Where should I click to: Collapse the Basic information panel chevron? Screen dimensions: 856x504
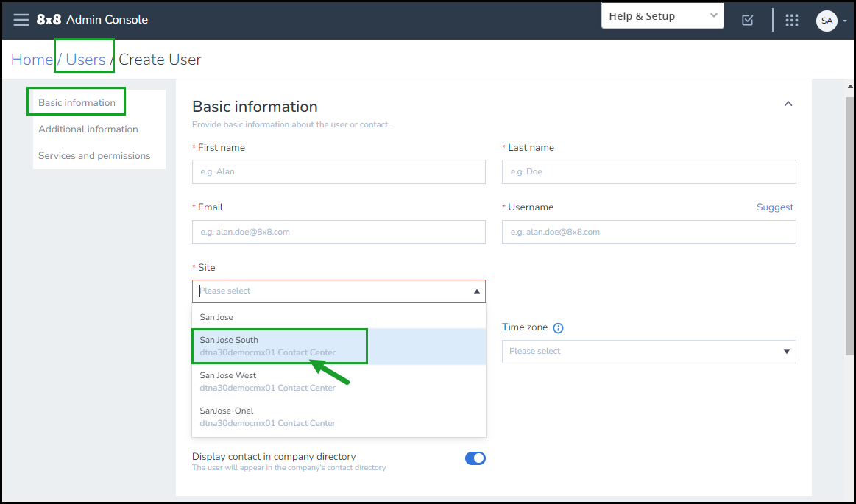tap(788, 104)
